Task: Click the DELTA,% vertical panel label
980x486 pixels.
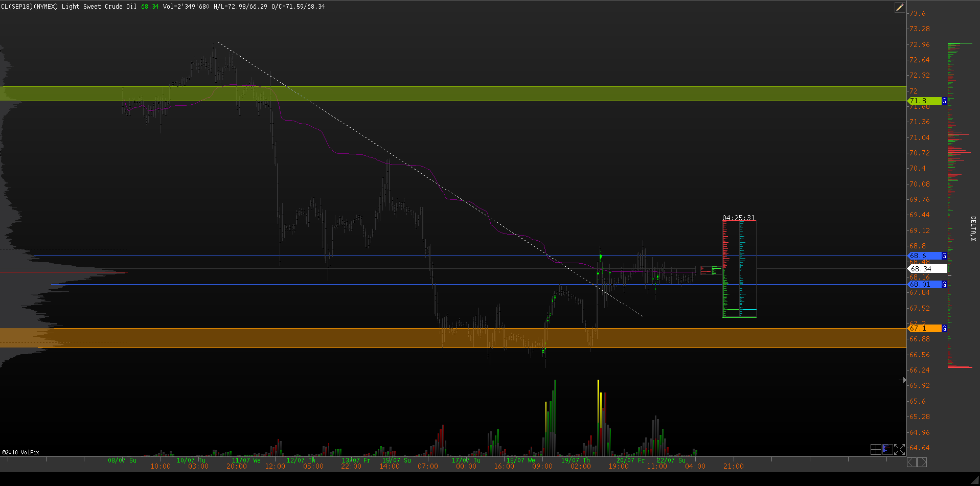Action: click(x=972, y=228)
